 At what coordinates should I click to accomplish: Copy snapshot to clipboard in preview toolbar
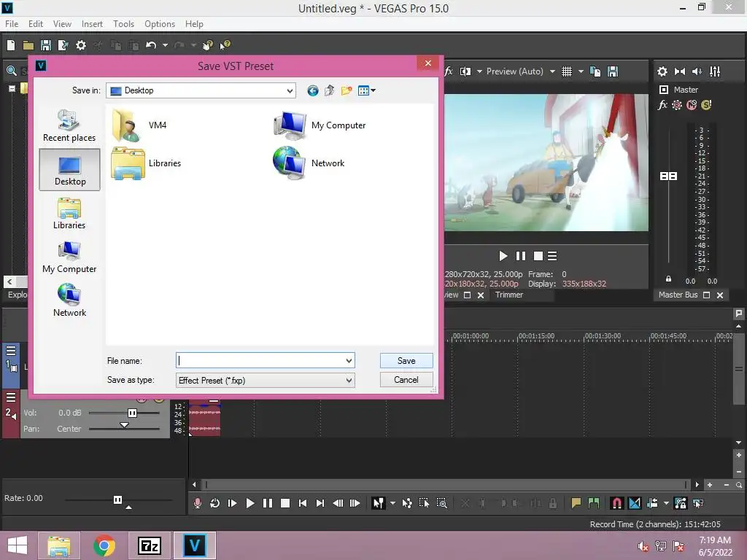pyautogui.click(x=595, y=71)
